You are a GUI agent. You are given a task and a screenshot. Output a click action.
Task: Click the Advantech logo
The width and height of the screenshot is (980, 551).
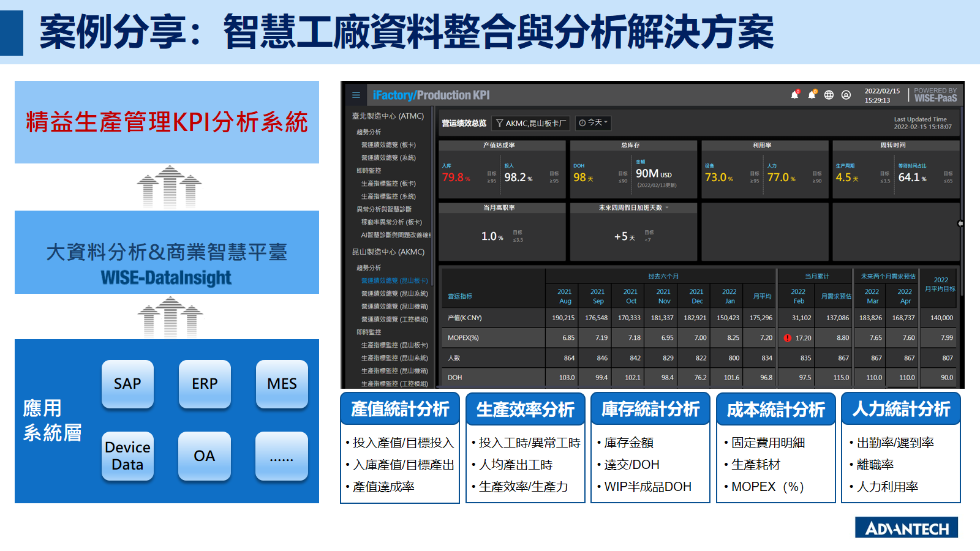(907, 528)
